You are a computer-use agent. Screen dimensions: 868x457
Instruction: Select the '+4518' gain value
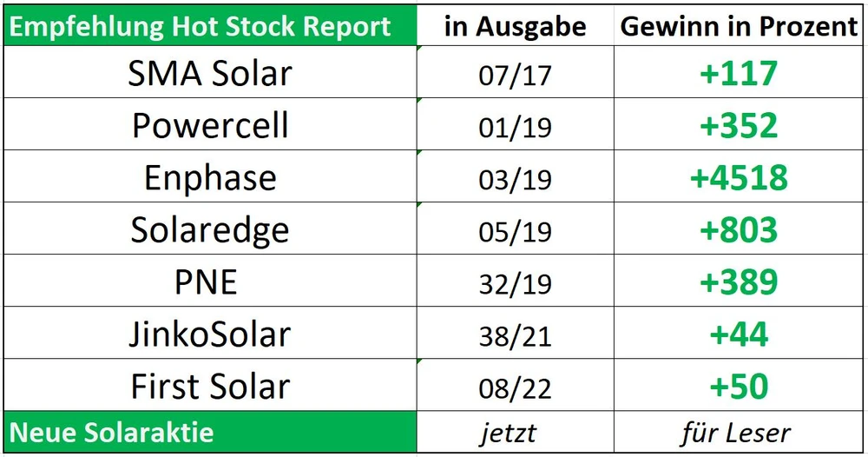click(739, 178)
